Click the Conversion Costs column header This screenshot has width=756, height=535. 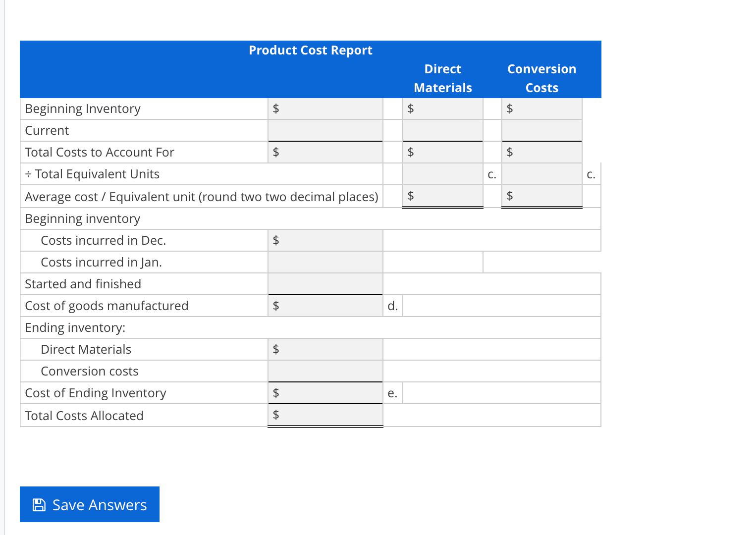click(542, 78)
